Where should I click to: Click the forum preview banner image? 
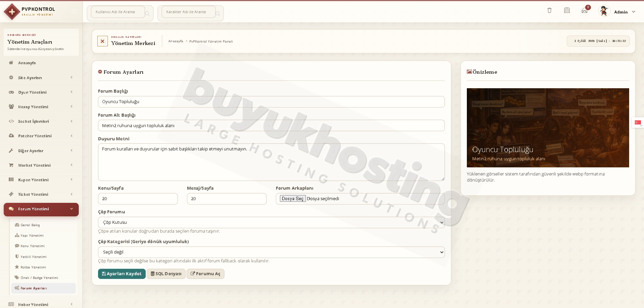point(548,127)
